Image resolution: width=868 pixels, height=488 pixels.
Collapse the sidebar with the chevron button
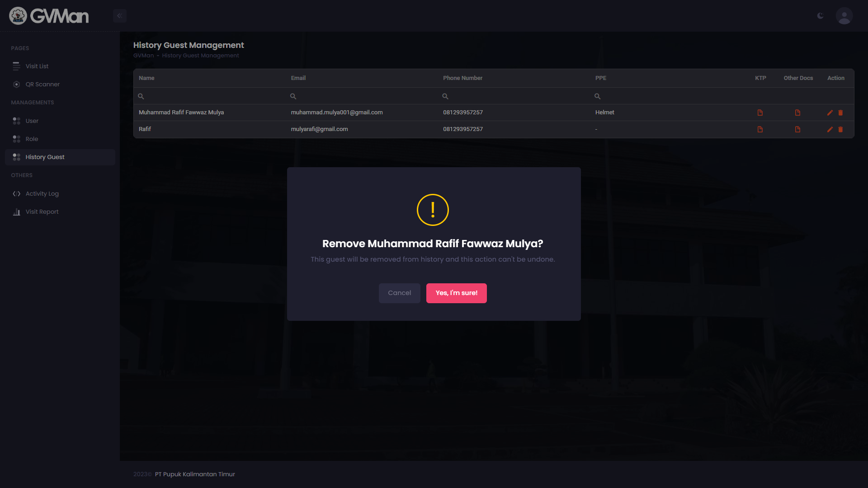click(120, 16)
